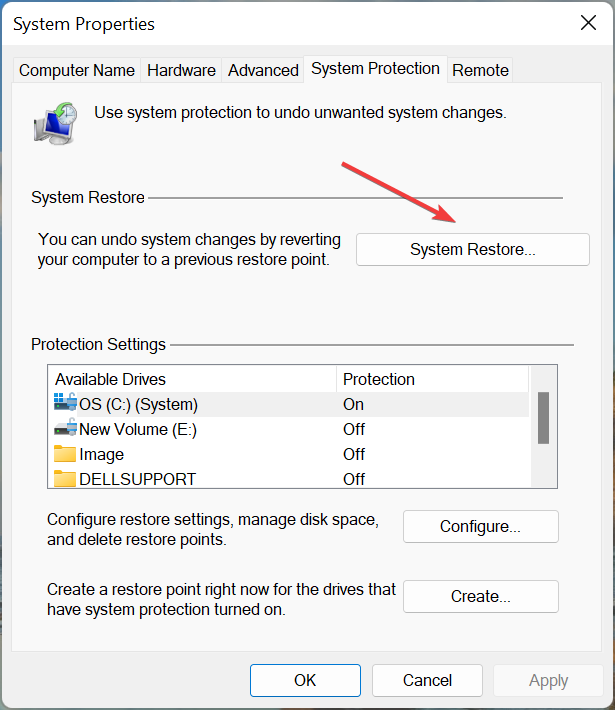
Task: Launch System Restore wizard
Action: pyautogui.click(x=472, y=249)
